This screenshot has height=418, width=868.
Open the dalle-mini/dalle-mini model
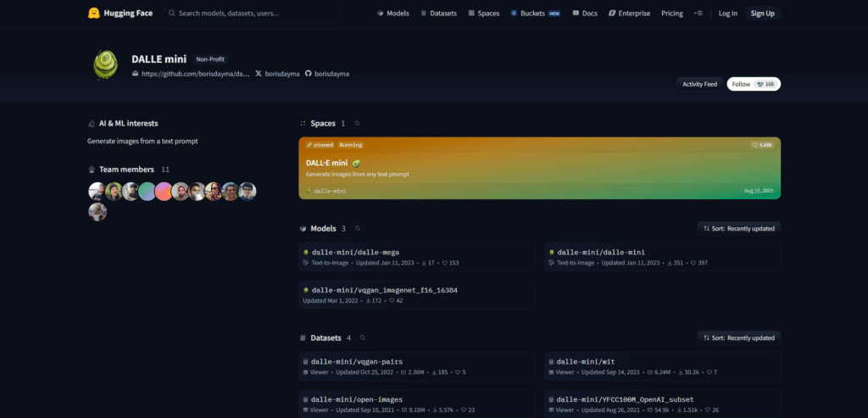(x=663, y=257)
